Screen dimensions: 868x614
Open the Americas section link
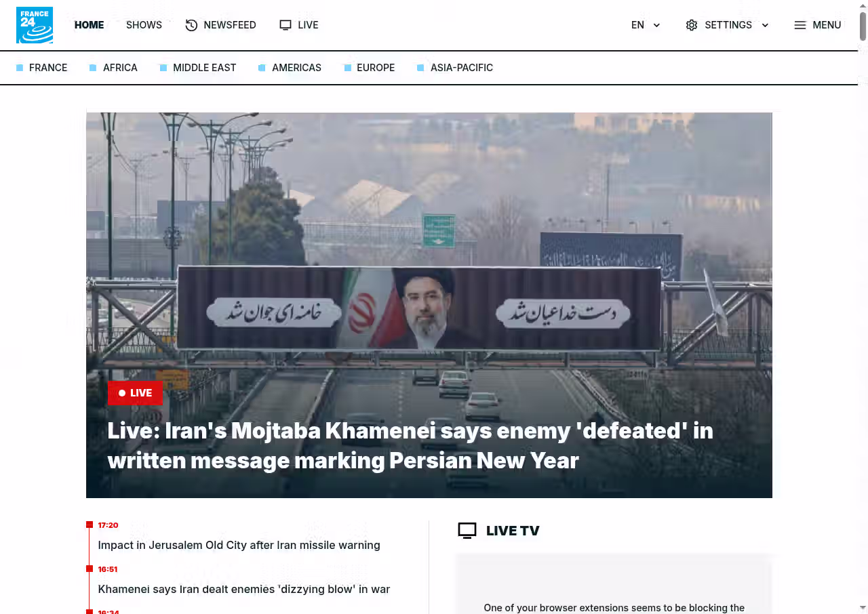[296, 68]
